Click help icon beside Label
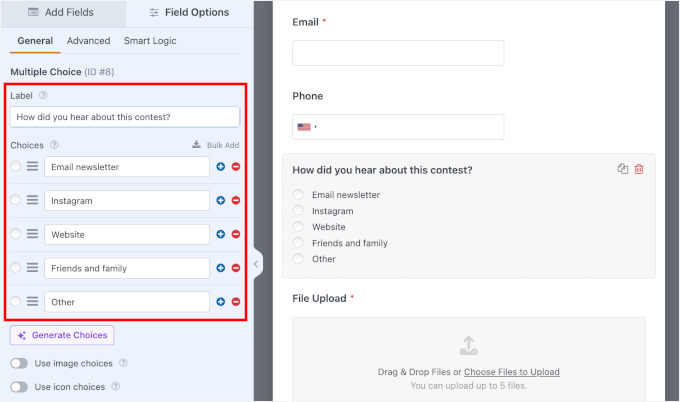Screen dimensions: 680x402 pos(43,96)
